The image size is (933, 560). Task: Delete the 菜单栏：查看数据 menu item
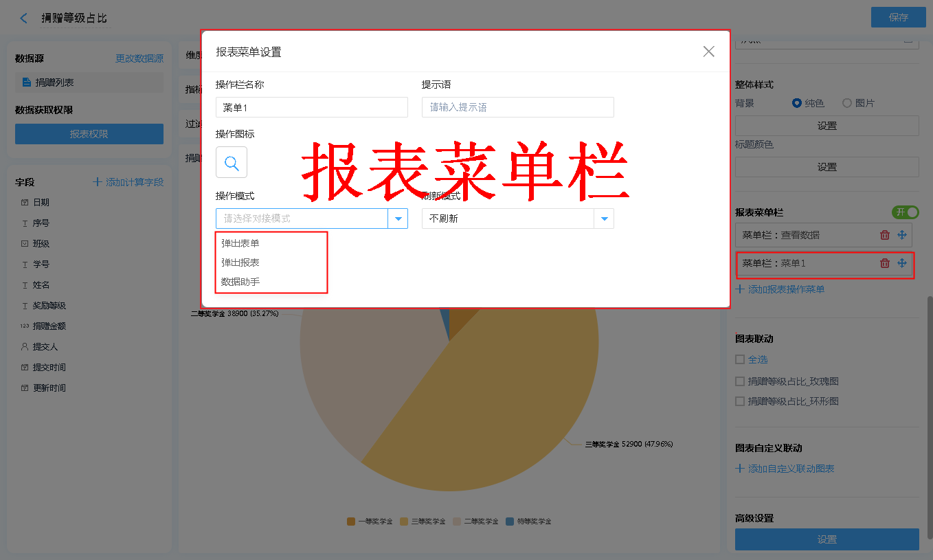click(885, 235)
